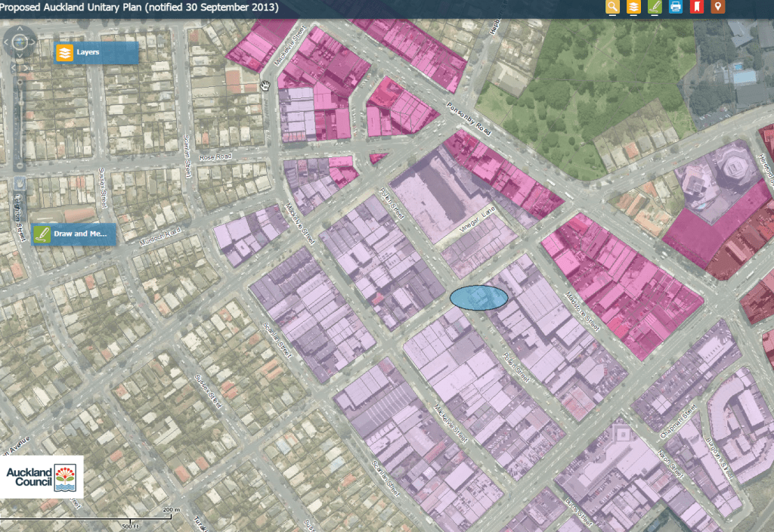Open the Search tool in top toolbar
The height and width of the screenshot is (532, 774).
pos(612,8)
